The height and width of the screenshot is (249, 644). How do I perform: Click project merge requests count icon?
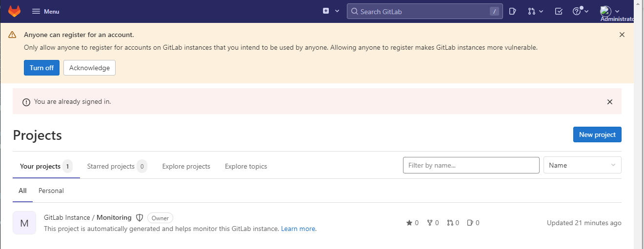point(450,223)
